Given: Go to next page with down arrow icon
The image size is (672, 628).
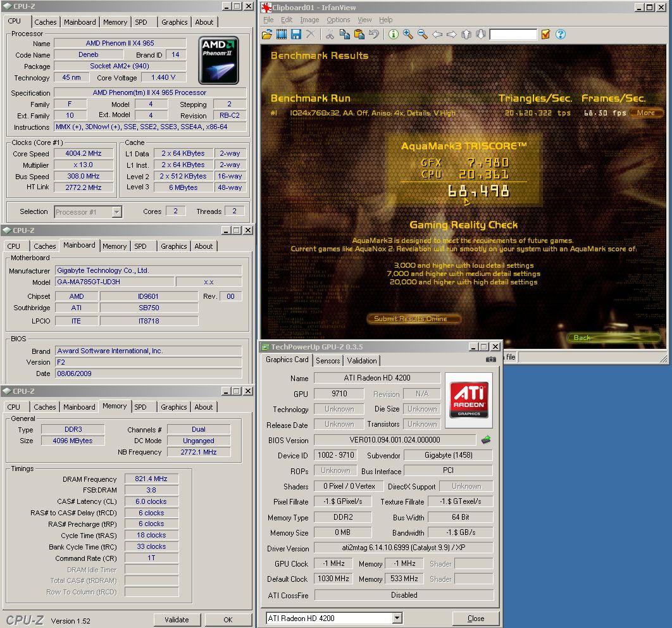Looking at the screenshot, I should coord(480,34).
